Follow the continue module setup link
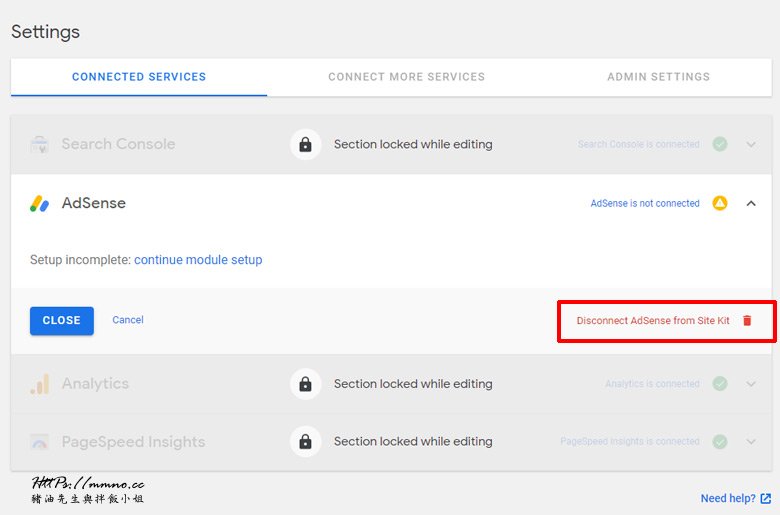 (x=198, y=260)
